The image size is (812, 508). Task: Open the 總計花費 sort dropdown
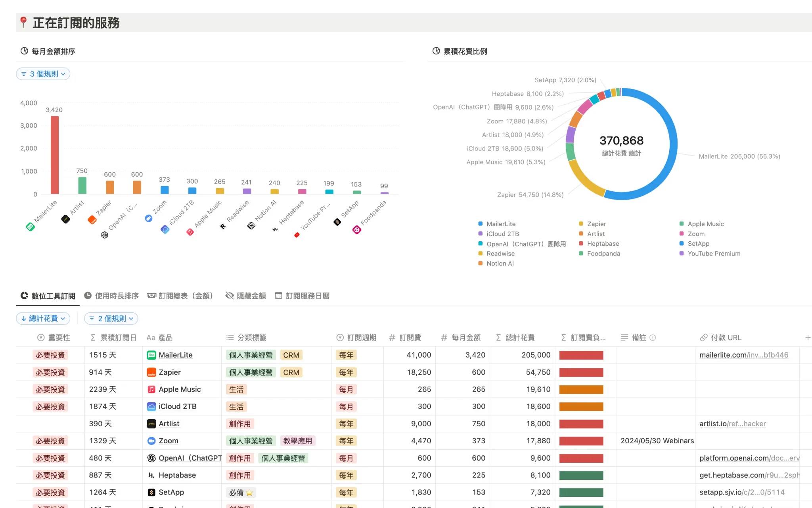(x=43, y=318)
